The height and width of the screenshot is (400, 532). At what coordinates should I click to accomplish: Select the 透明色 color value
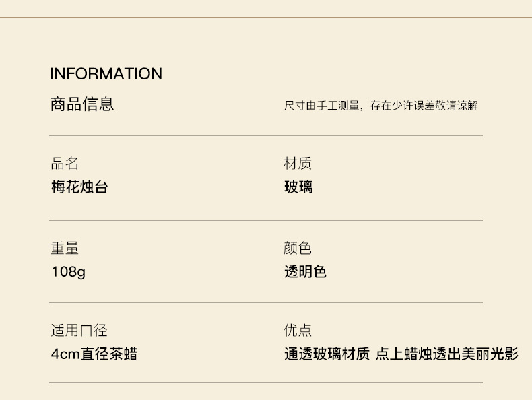pyautogui.click(x=305, y=272)
